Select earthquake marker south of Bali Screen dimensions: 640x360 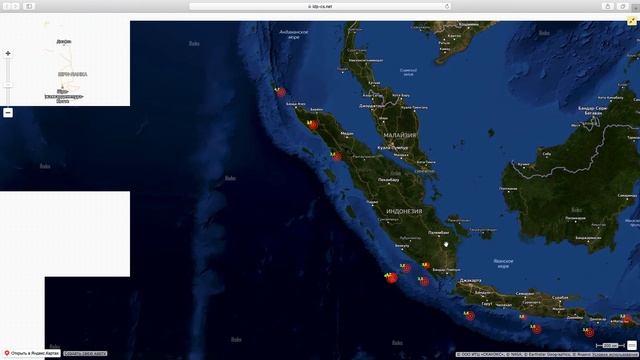589,333
